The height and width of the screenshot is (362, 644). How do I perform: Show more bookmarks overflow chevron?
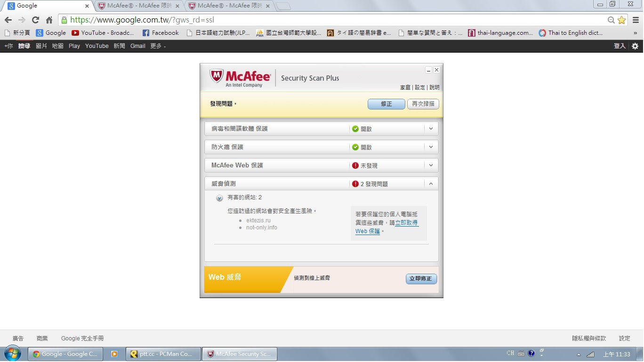coord(636,33)
